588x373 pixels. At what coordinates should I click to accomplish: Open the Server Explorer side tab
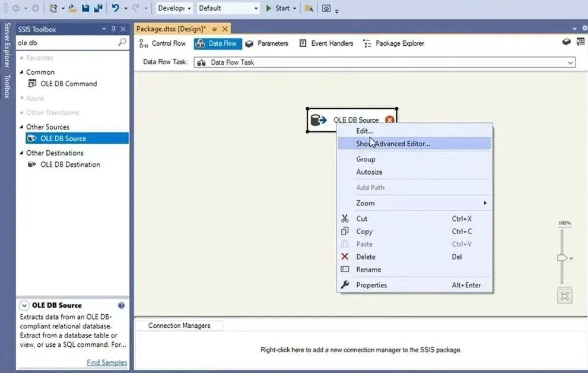pos(7,45)
